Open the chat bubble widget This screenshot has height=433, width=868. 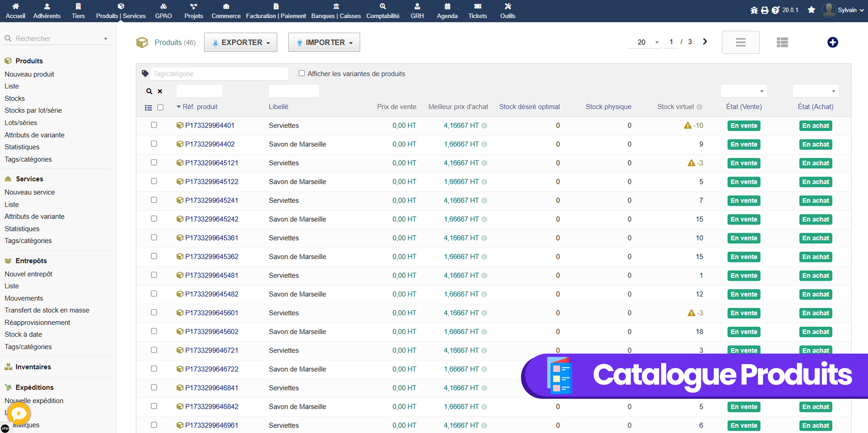[19, 414]
